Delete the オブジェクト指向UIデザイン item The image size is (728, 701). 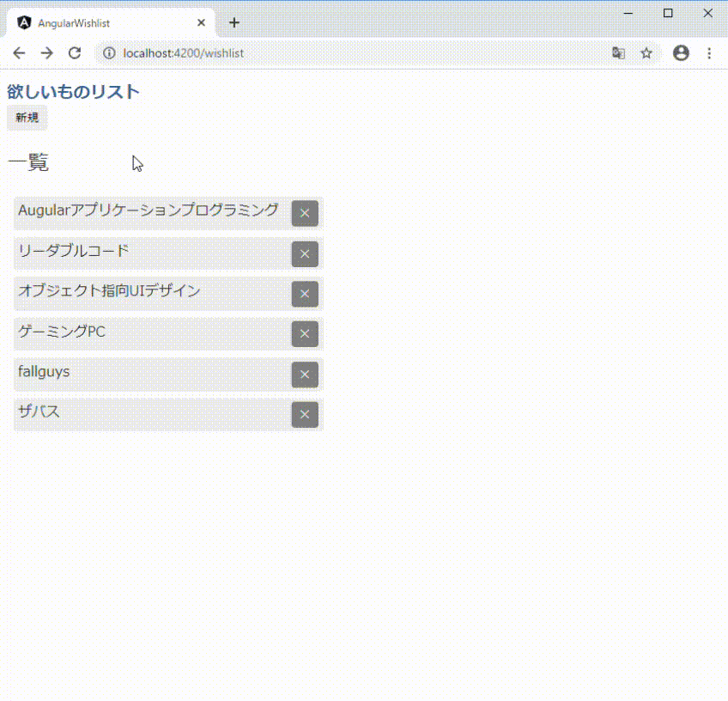coord(305,294)
